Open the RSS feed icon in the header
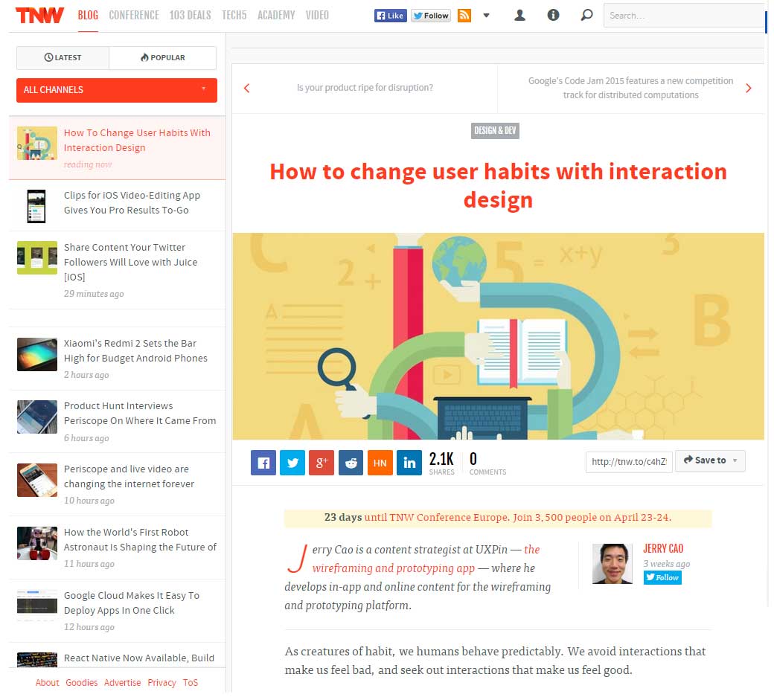774x700 pixels. click(464, 15)
